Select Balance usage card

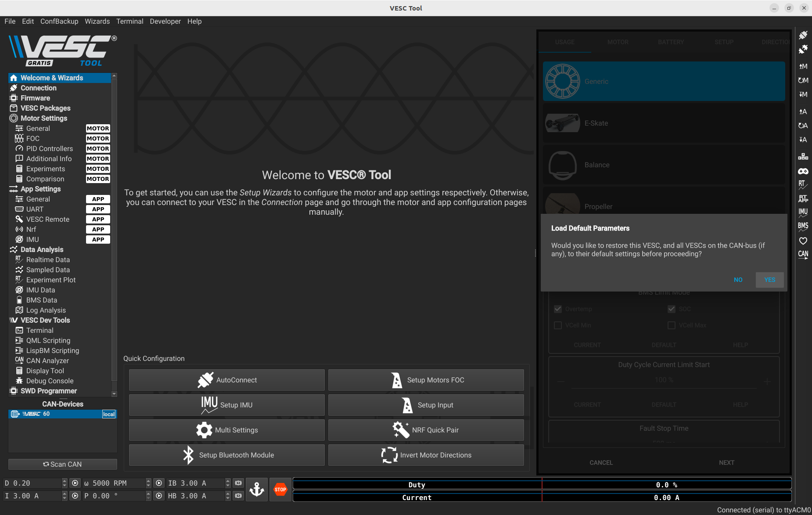[664, 165]
